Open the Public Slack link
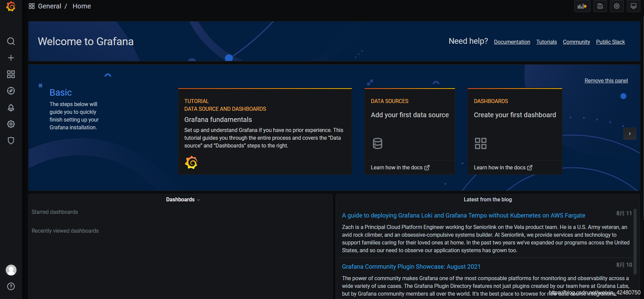The image size is (644, 299). click(610, 42)
